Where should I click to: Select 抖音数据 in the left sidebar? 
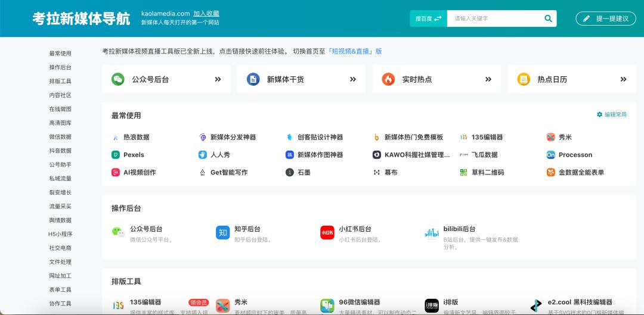point(60,151)
